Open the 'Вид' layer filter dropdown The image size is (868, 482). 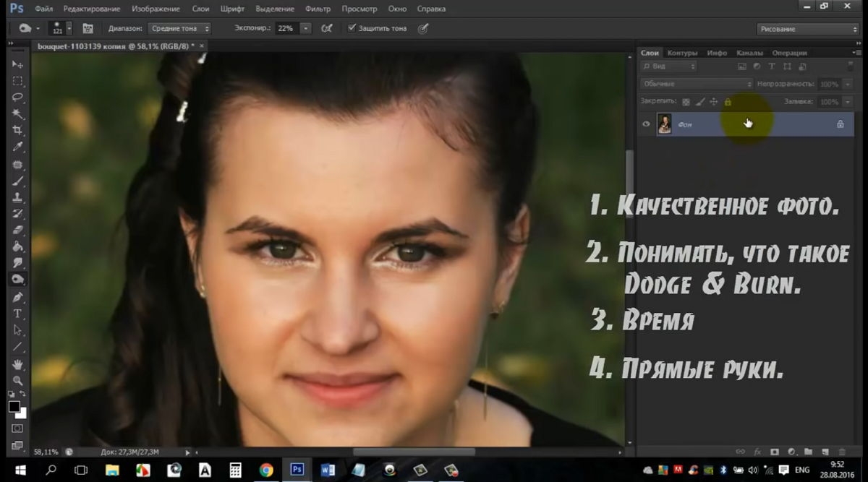(669, 66)
